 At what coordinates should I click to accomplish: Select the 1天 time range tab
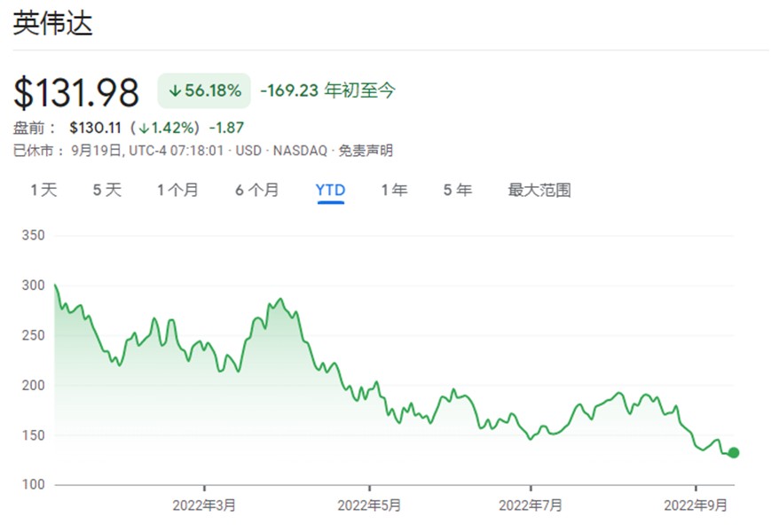click(x=43, y=190)
